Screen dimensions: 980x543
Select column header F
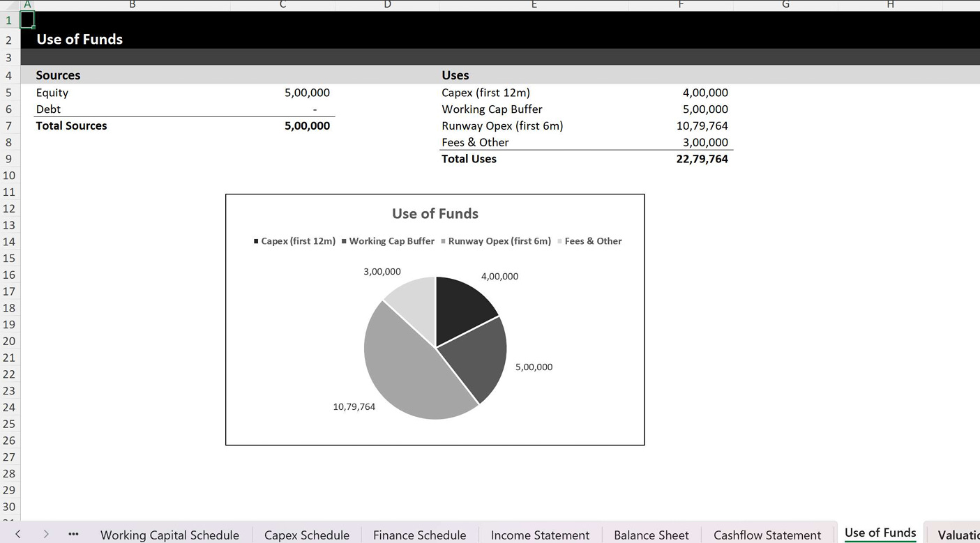point(681,4)
